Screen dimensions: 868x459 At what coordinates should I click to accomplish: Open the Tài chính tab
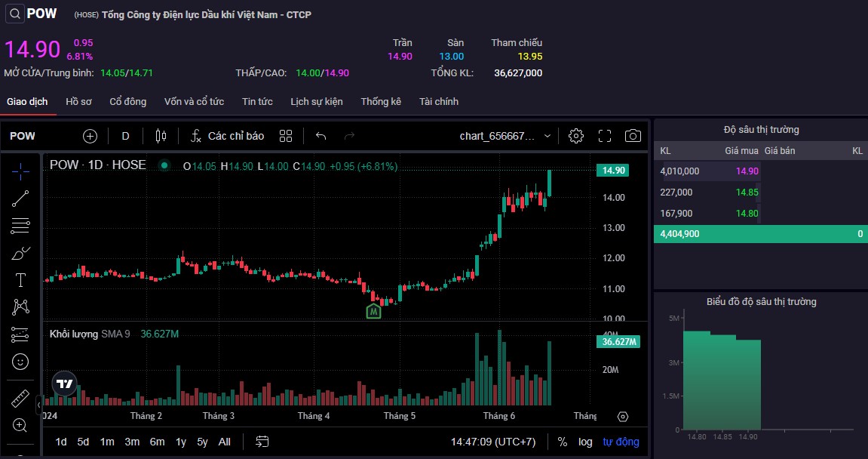[439, 101]
